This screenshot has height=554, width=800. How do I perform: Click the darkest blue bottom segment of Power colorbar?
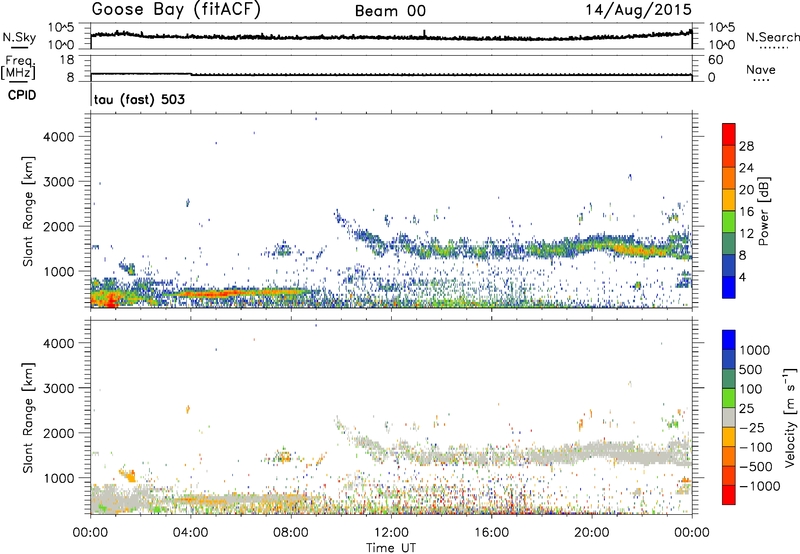[x=729, y=287]
